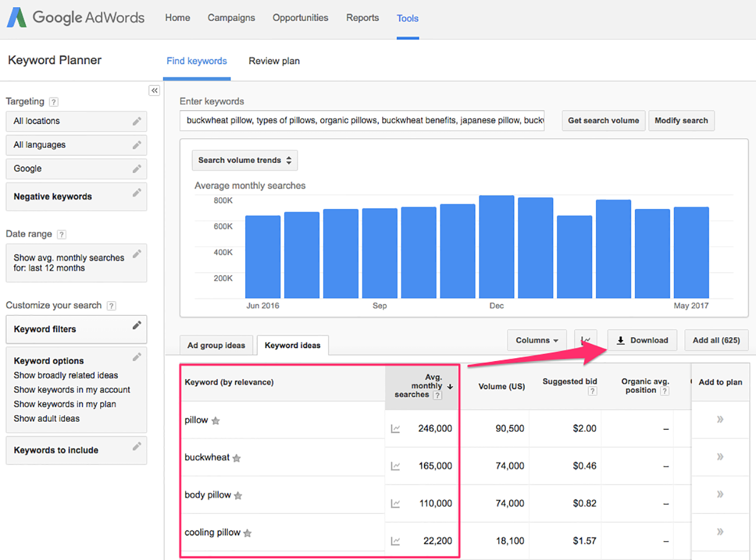Click the $0.46 suggested bid cell

[x=585, y=466]
